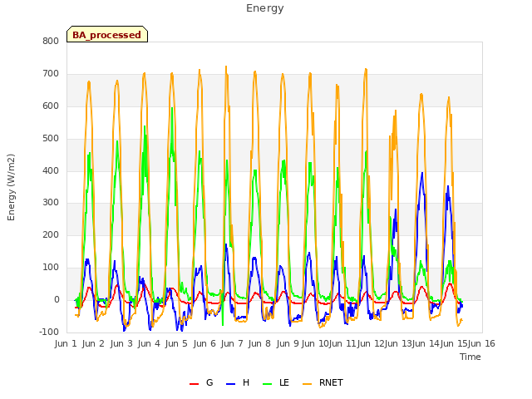
Task: Click the 100 y-axis tick label
Action: click(x=51, y=268)
